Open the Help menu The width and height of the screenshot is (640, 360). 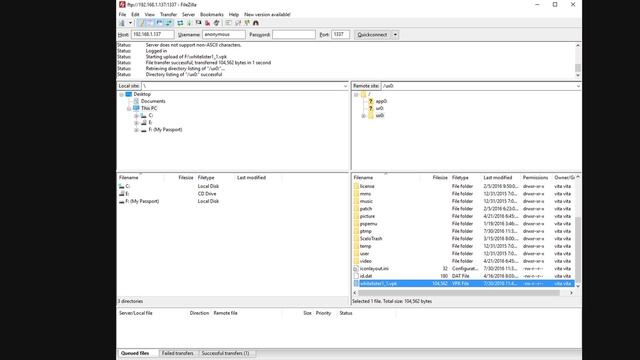234,14
